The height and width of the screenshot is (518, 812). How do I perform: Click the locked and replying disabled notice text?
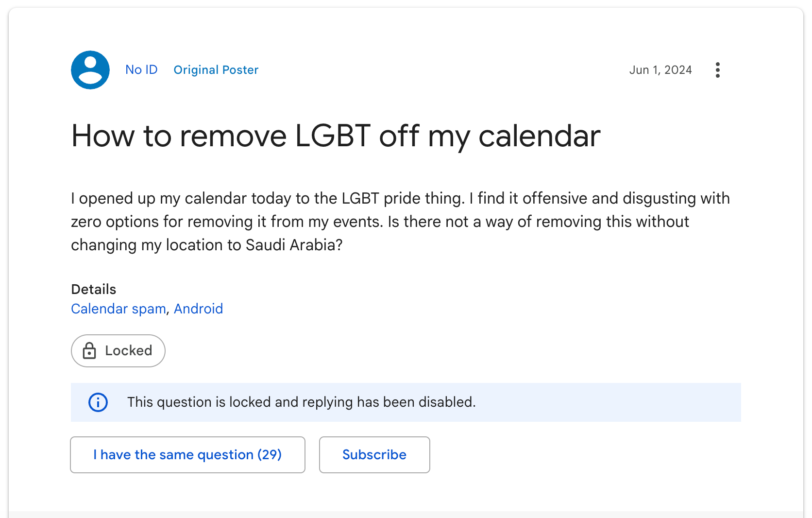pyautogui.click(x=301, y=402)
